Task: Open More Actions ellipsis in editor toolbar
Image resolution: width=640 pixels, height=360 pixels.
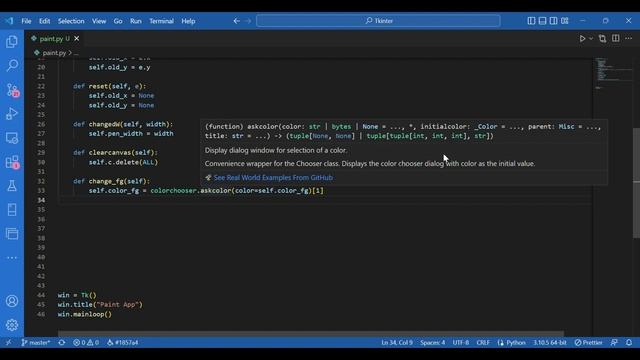Action: (x=629, y=38)
